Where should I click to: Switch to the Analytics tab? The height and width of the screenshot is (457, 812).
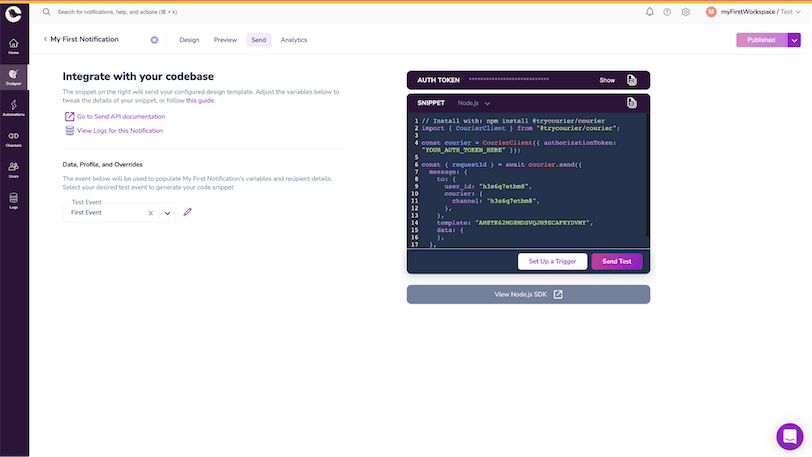pyautogui.click(x=294, y=40)
